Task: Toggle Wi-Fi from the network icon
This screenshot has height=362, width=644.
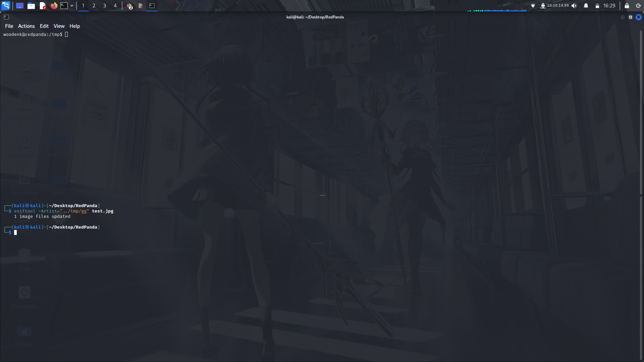Action: coord(533,5)
